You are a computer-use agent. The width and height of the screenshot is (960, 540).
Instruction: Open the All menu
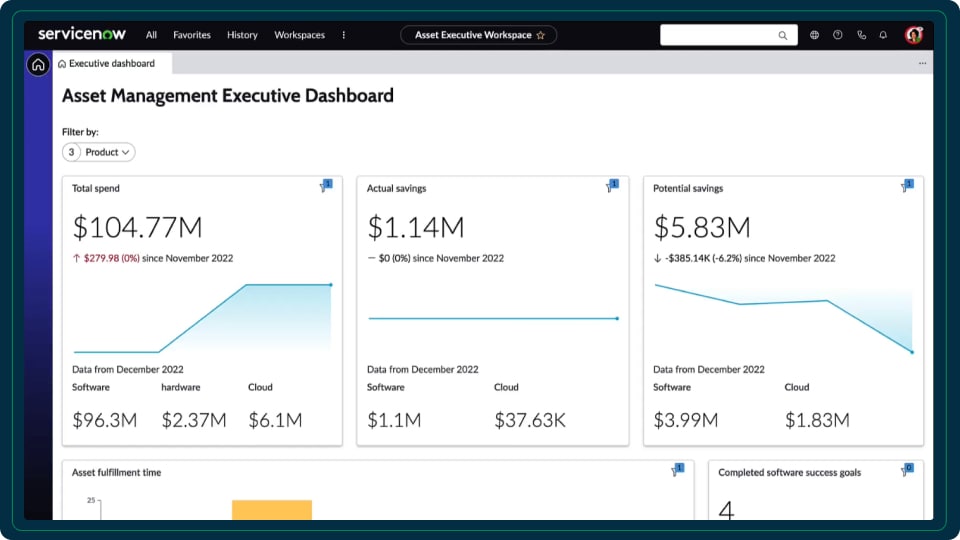tap(151, 35)
